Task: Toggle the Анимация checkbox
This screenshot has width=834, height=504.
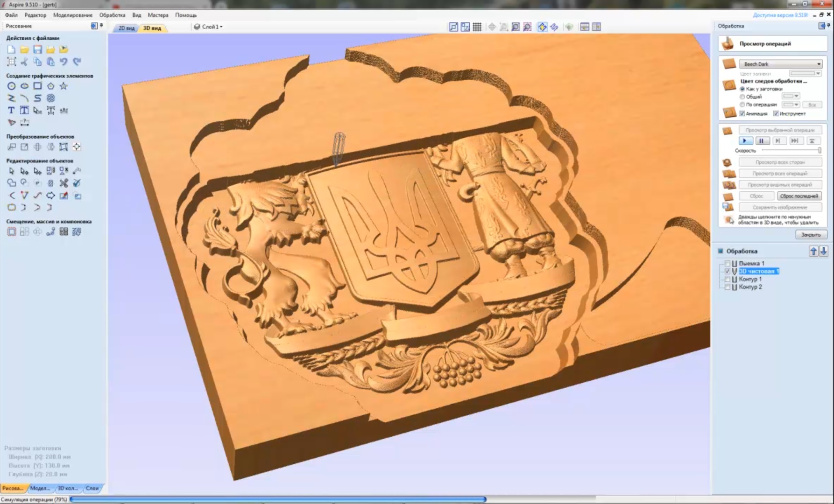Action: click(742, 113)
